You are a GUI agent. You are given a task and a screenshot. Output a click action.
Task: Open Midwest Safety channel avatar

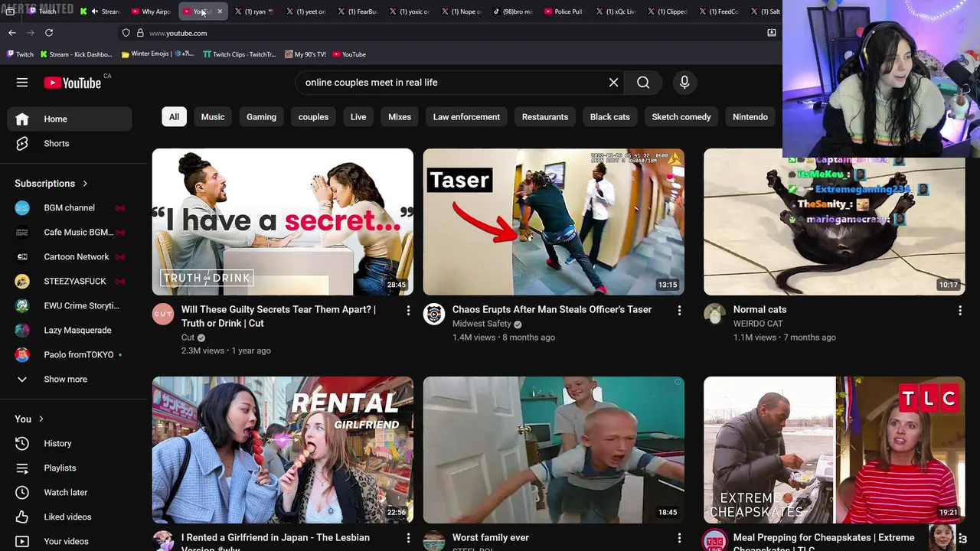tap(434, 315)
